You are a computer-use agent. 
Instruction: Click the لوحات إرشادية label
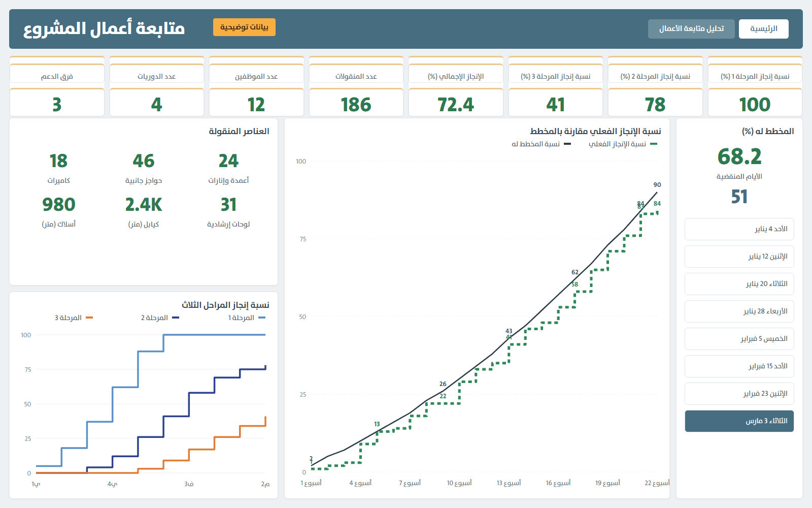[x=228, y=225]
